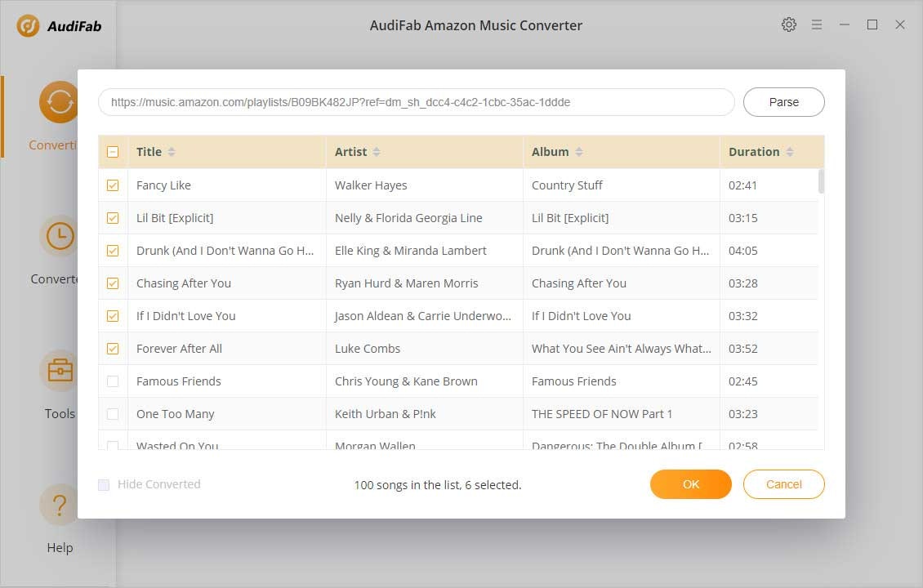
Task: Click the 100 songs in the list status text
Action: click(437, 485)
